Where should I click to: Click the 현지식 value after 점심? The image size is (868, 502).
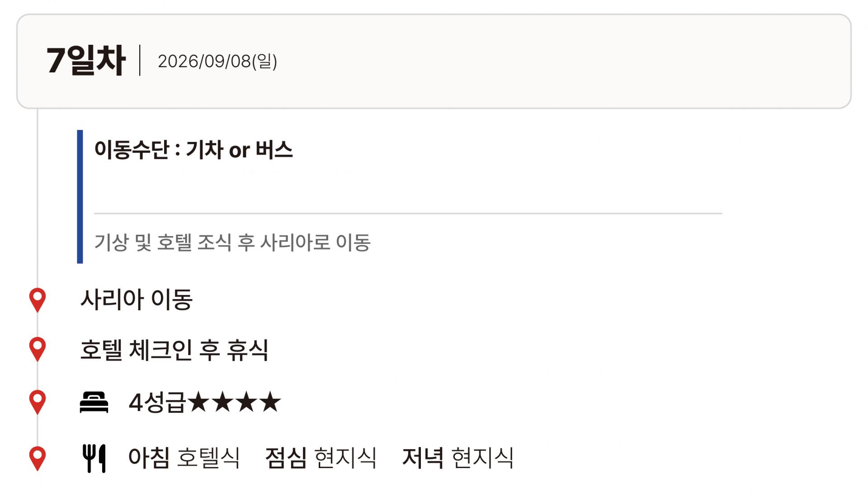[345, 458]
